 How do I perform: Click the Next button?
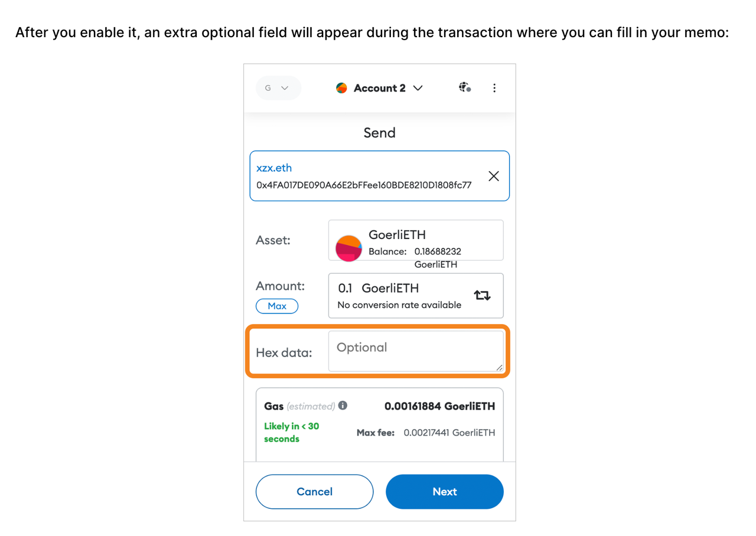[444, 492]
